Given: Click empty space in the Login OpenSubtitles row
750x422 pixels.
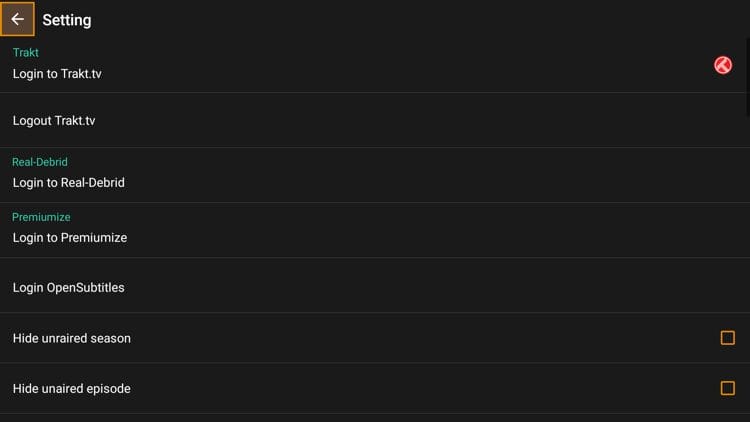Looking at the screenshot, I should pos(400,288).
